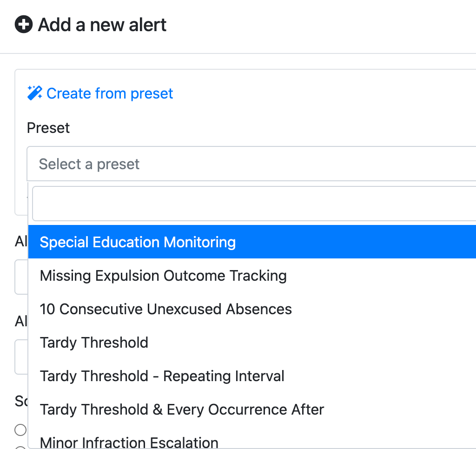Click the Preset field label
Screen dimensions: 476x449
tap(48, 128)
